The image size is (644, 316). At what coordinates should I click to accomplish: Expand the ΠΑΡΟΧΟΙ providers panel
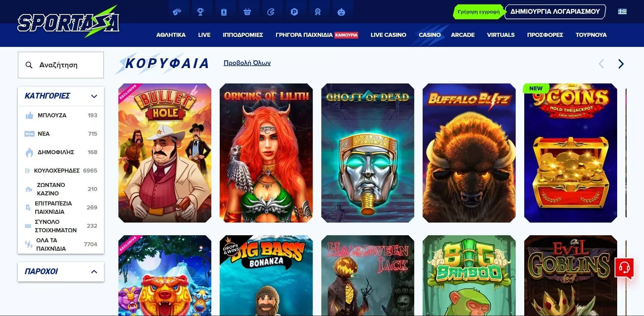(94, 272)
